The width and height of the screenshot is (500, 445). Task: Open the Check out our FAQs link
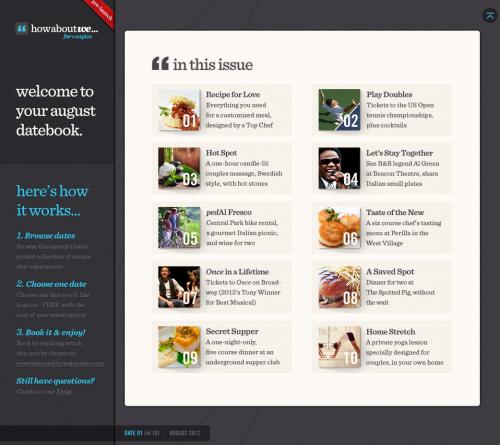click(x=44, y=392)
